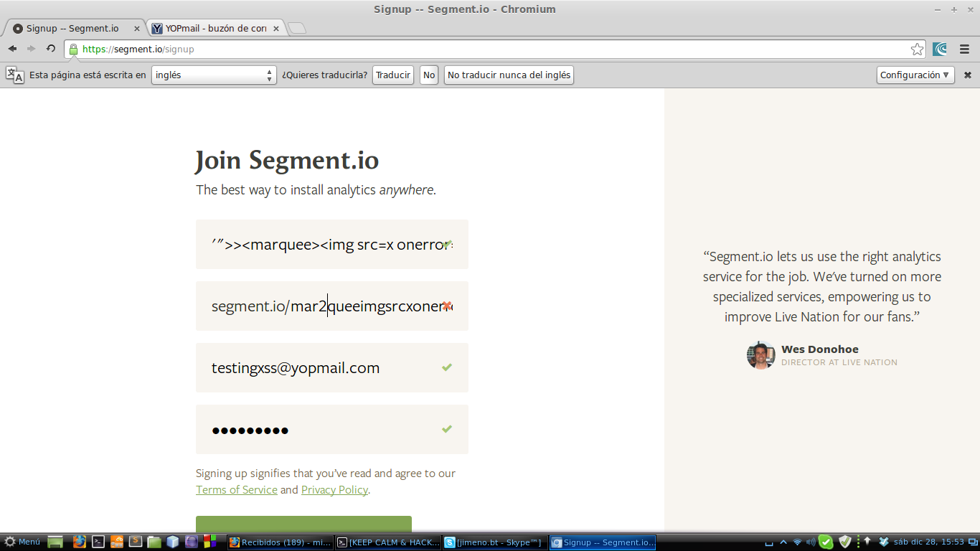The height and width of the screenshot is (551, 980).
Task: Click the green signup submit button
Action: (303, 524)
